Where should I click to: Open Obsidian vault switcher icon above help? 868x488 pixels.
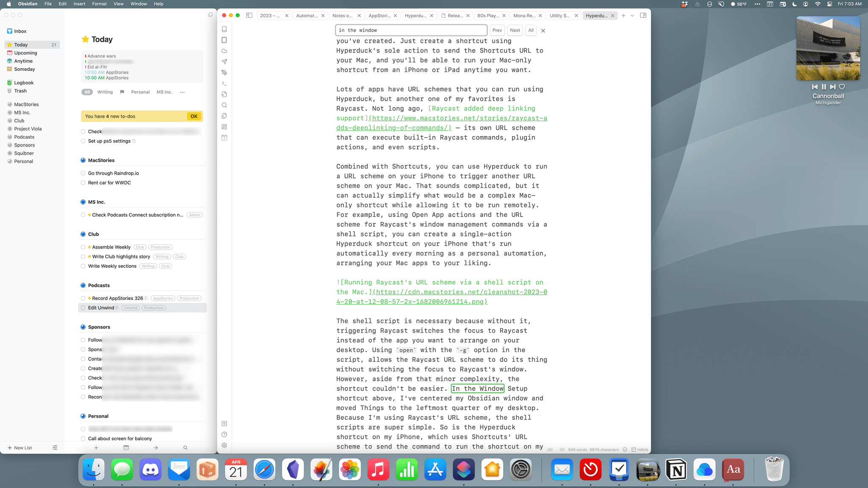click(x=224, y=424)
